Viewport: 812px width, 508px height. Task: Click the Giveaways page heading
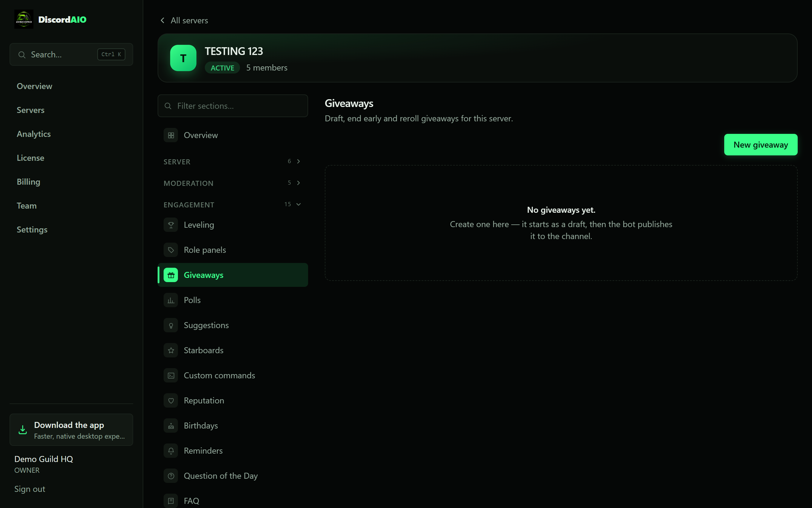pos(349,103)
